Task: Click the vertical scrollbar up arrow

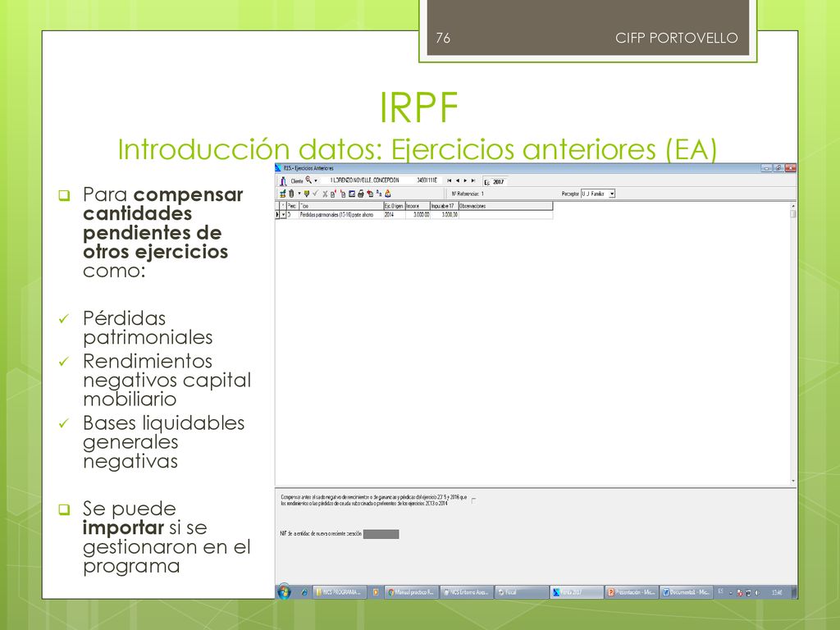Action: tap(793, 206)
